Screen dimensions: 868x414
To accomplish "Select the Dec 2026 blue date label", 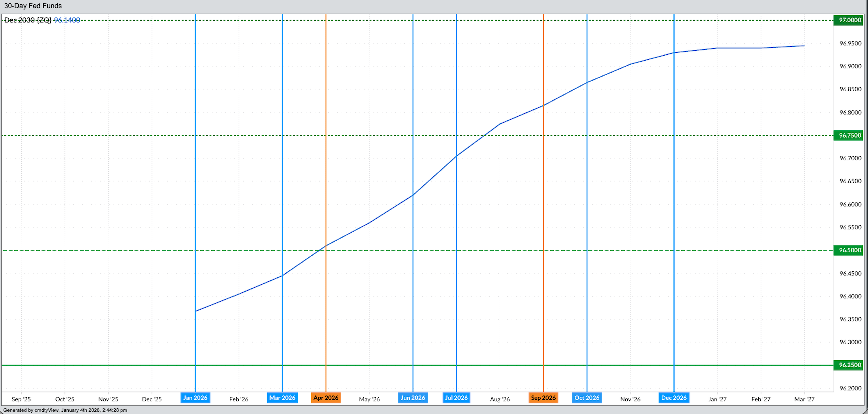I will (674, 398).
